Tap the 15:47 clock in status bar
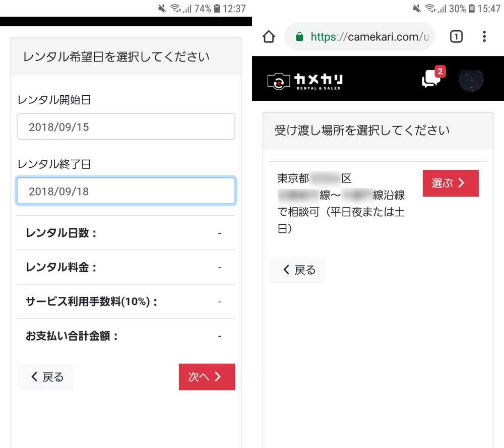504x448 pixels. 488,9
